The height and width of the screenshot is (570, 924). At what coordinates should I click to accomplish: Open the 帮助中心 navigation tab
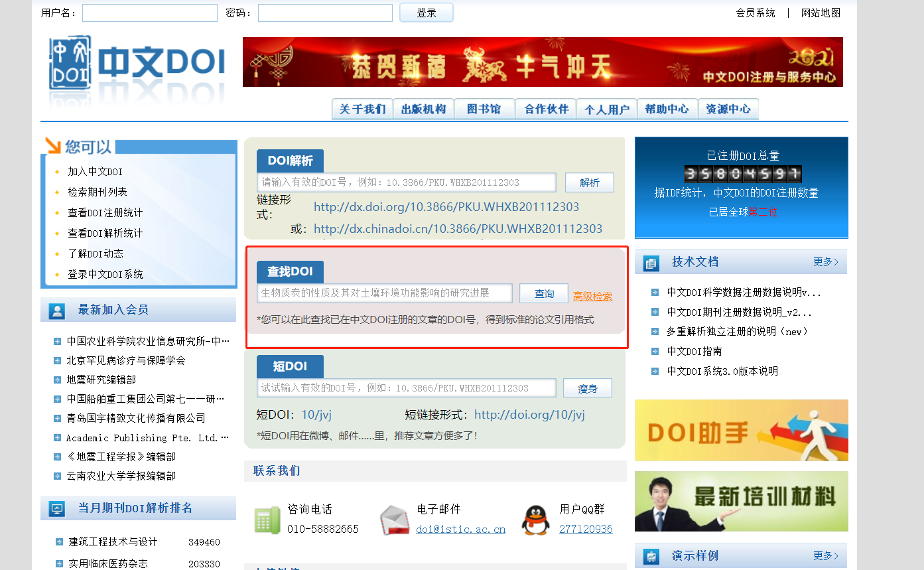tap(667, 109)
